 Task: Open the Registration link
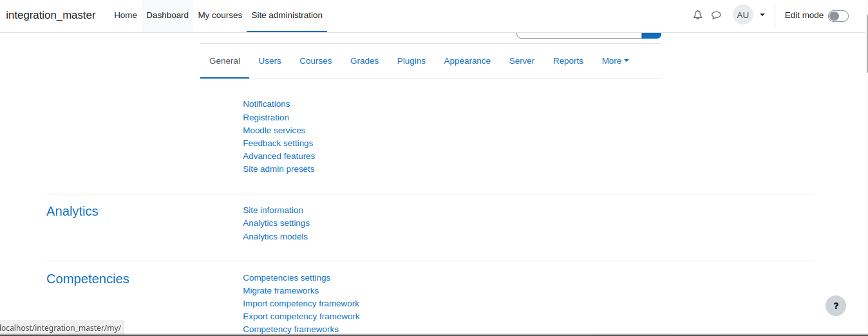[x=266, y=118]
